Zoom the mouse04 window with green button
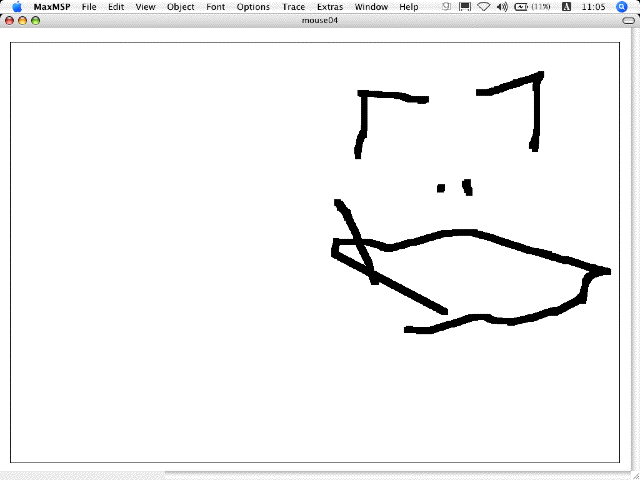 (x=36, y=20)
